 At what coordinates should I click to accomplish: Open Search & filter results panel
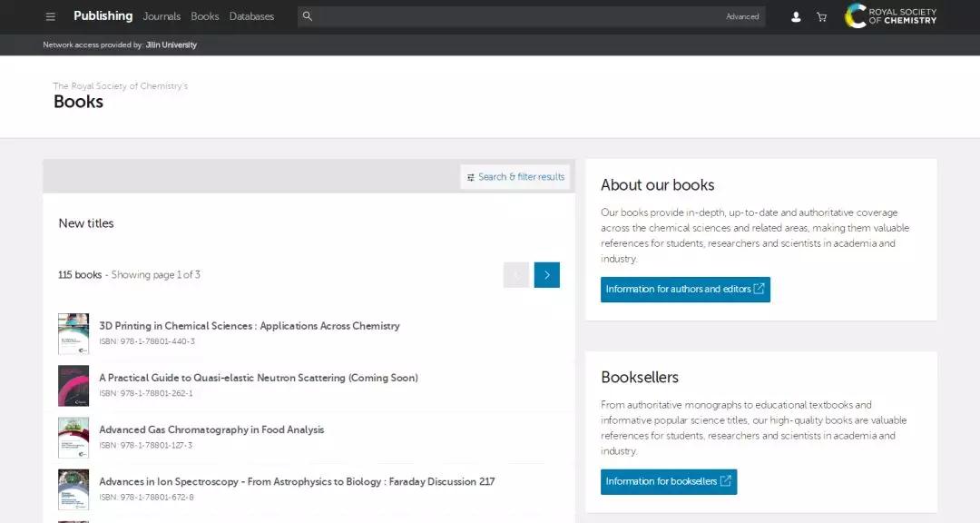515,177
